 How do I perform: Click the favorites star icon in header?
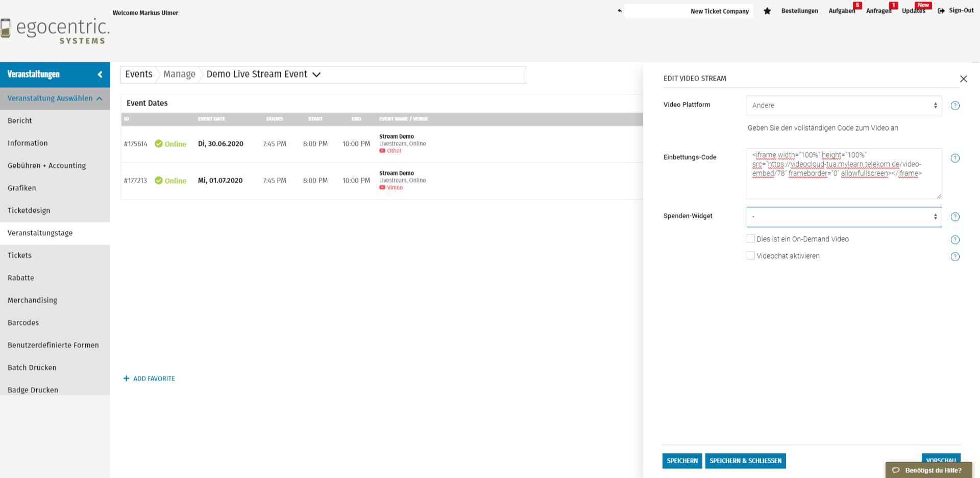pos(767,11)
